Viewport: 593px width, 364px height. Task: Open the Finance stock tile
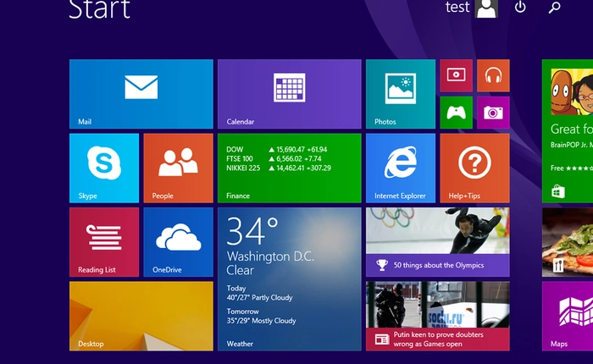pyautogui.click(x=290, y=168)
